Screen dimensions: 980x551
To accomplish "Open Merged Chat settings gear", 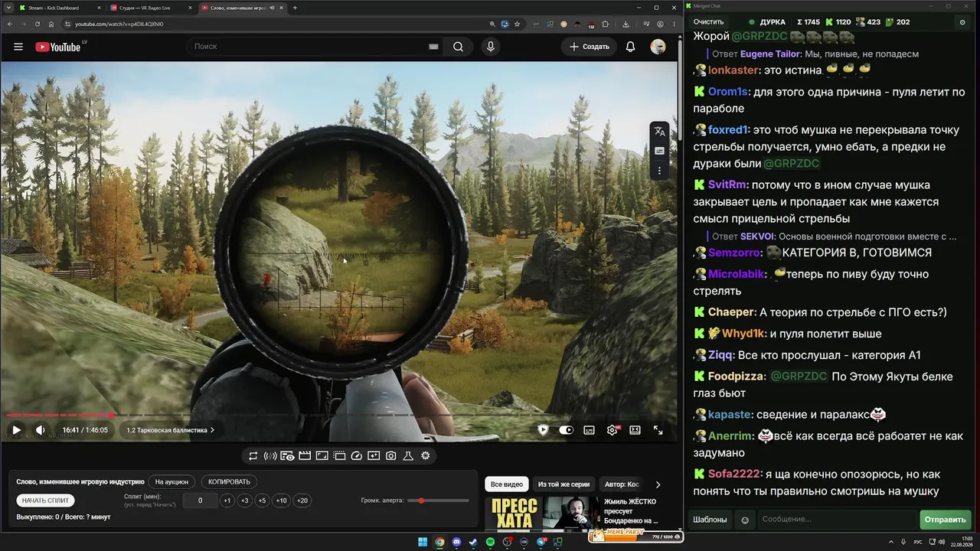I will (962, 22).
